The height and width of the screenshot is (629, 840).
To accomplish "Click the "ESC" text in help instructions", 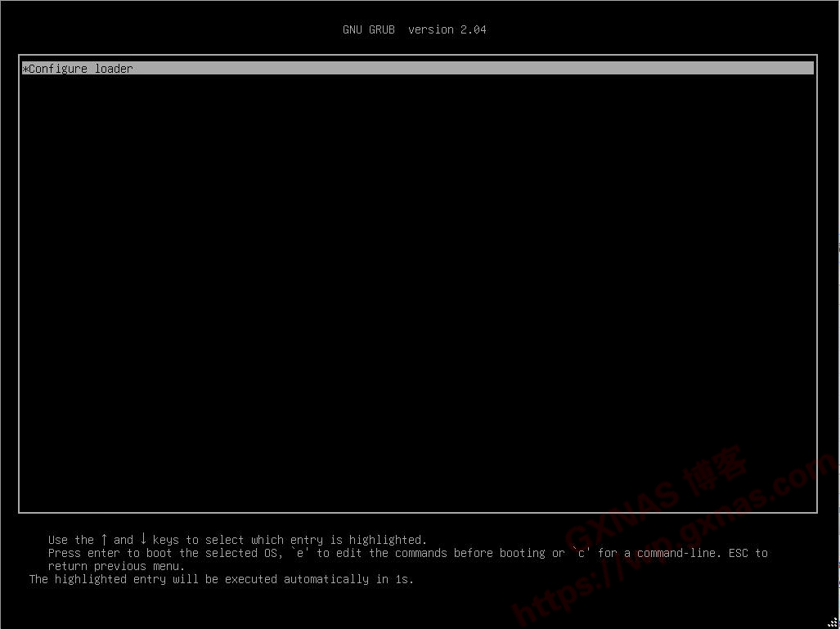I will pyautogui.click(x=738, y=553).
